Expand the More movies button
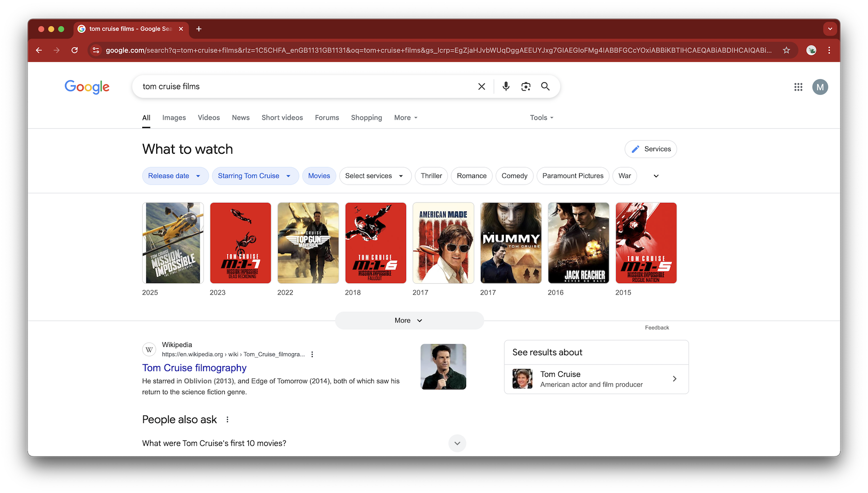This screenshot has height=493, width=868. [409, 320]
